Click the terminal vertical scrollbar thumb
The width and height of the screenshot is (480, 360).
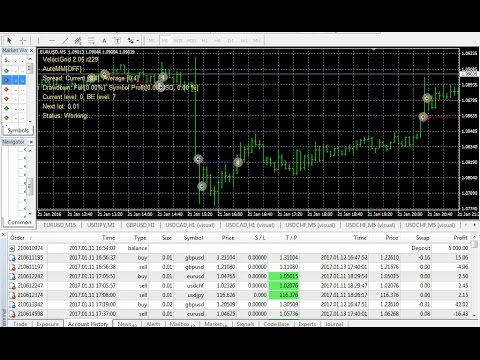474,244
